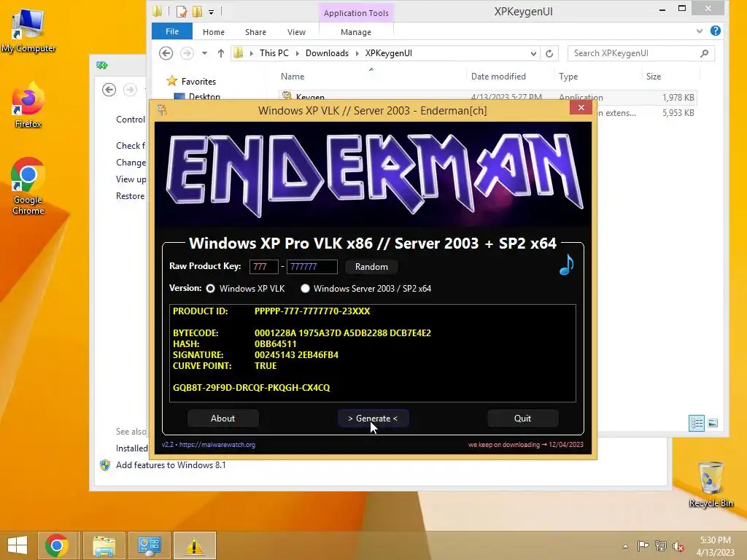The height and width of the screenshot is (560, 747).
Task: Click the warning triangle keygen taskbar icon
Action: (194, 545)
